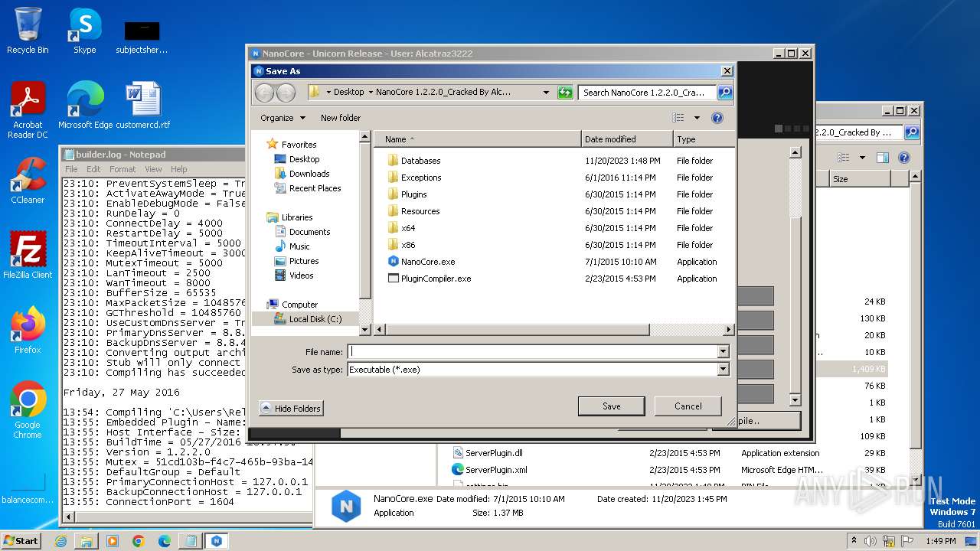Image resolution: width=980 pixels, height=551 pixels.
Task: Click the Cancel button
Action: 688,406
